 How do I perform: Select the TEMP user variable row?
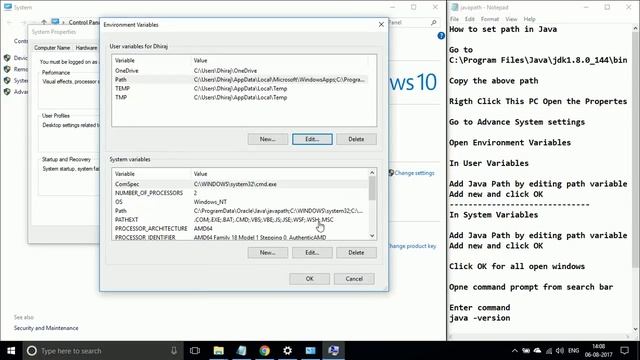[x=241, y=89]
